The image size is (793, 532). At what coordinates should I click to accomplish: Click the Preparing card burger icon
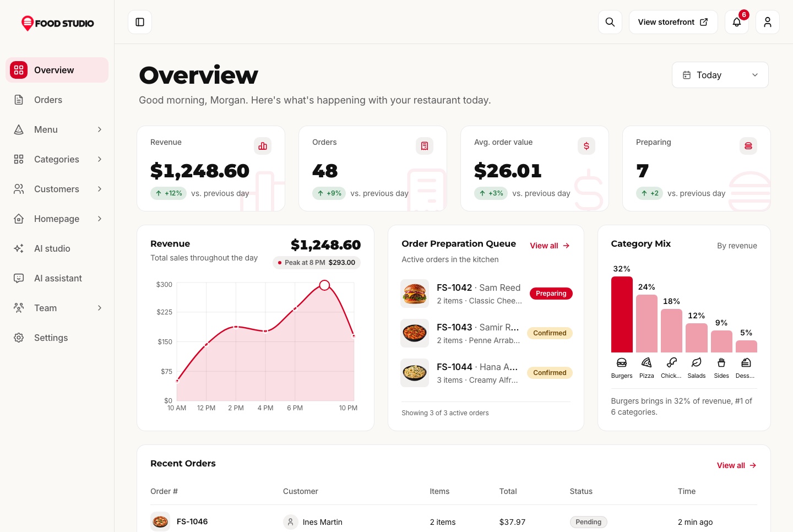[x=748, y=146]
